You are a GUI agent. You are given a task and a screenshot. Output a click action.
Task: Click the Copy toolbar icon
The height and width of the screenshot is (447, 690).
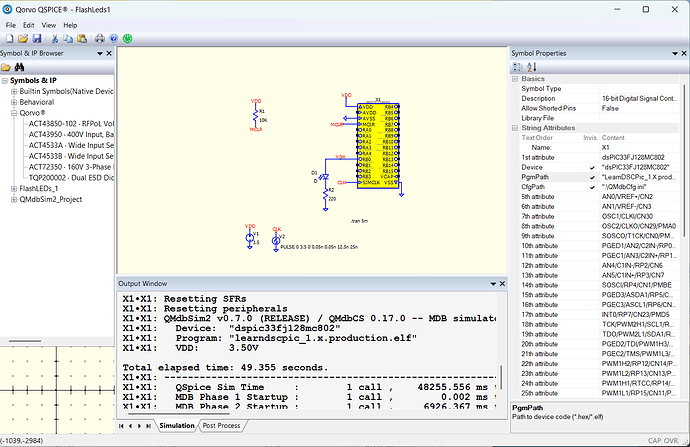click(68, 39)
